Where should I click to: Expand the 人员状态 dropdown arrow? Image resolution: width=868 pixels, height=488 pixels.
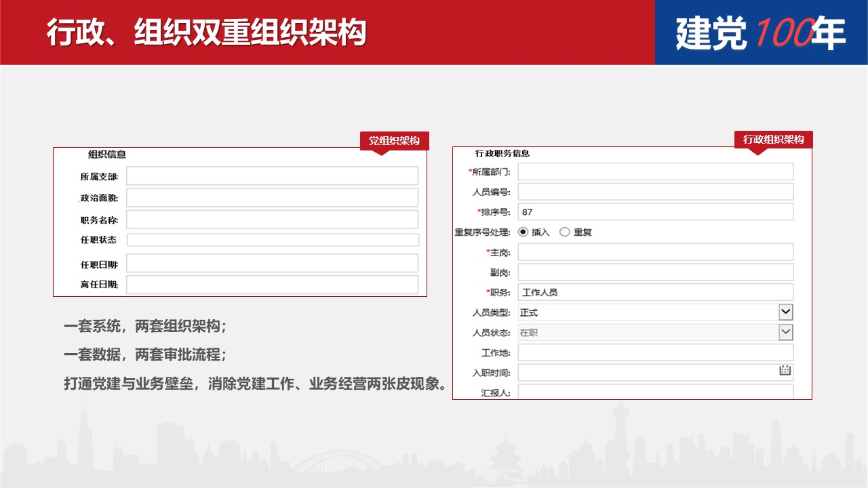tap(785, 332)
